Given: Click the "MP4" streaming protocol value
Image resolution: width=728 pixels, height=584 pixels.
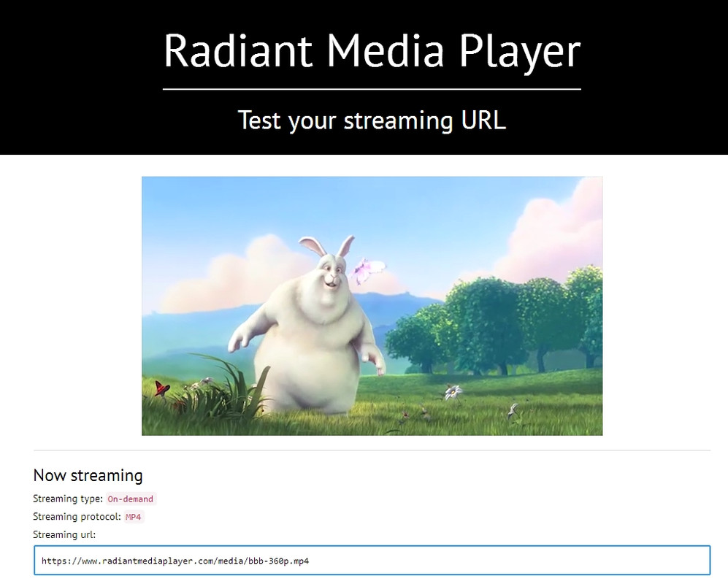Looking at the screenshot, I should click(133, 517).
